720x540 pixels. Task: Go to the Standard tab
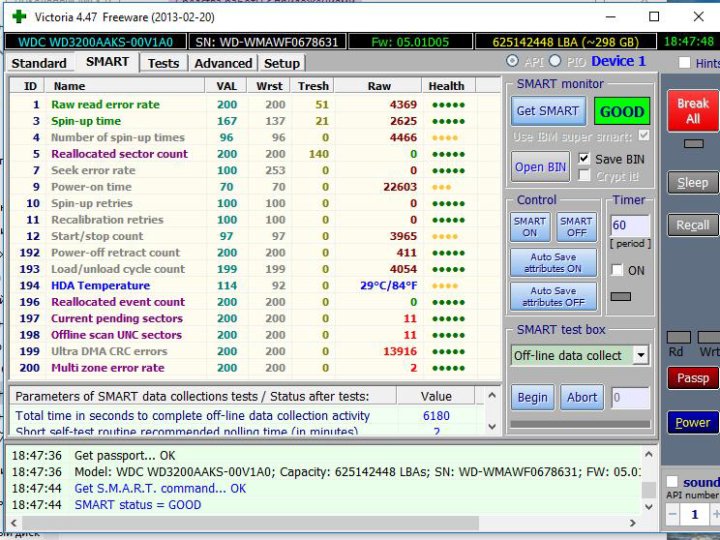[39, 63]
